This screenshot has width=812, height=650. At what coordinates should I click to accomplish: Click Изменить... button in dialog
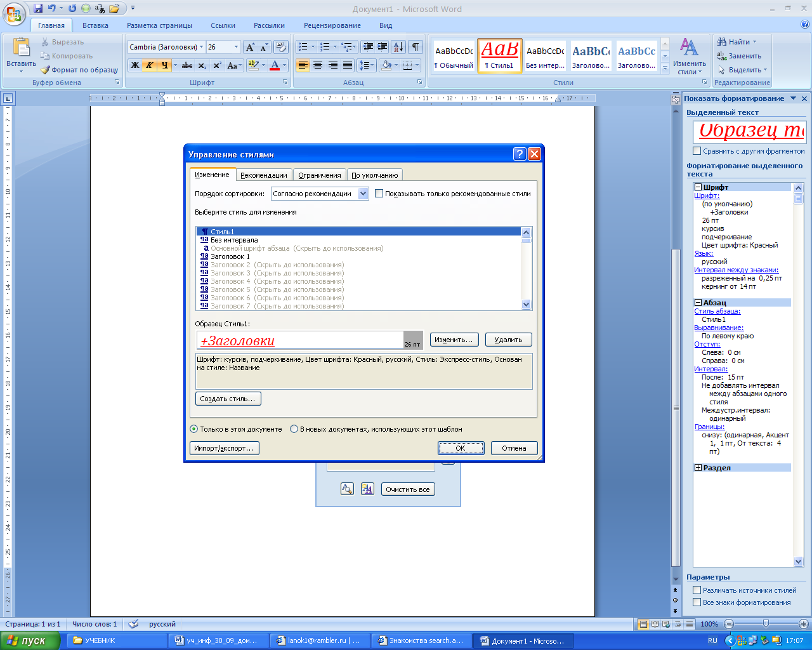(x=454, y=340)
